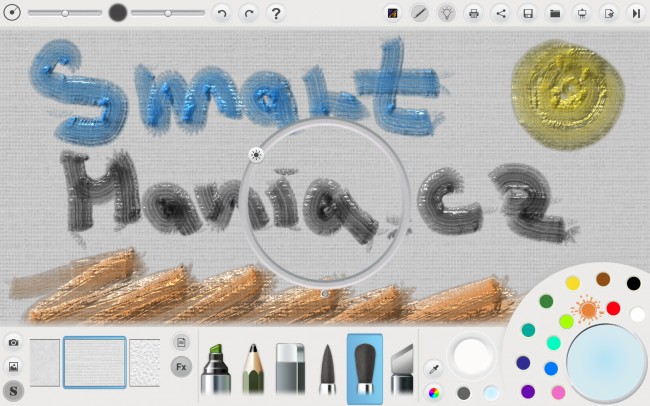This screenshot has height=406, width=650.
Task: Select the pencil tool
Action: [253, 369]
